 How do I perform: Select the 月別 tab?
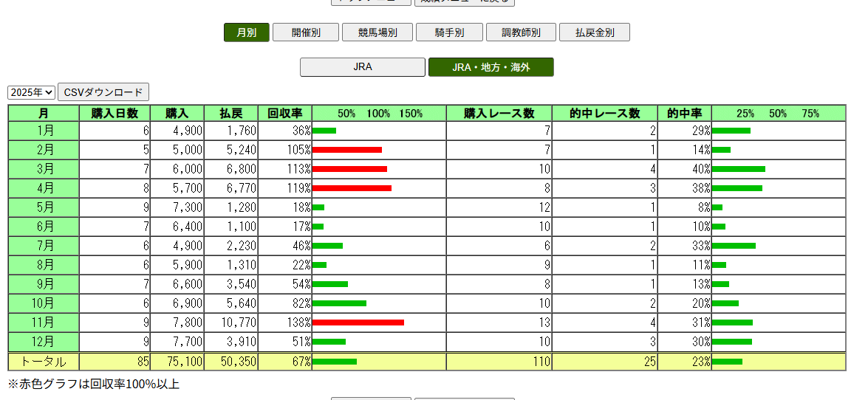point(246,32)
